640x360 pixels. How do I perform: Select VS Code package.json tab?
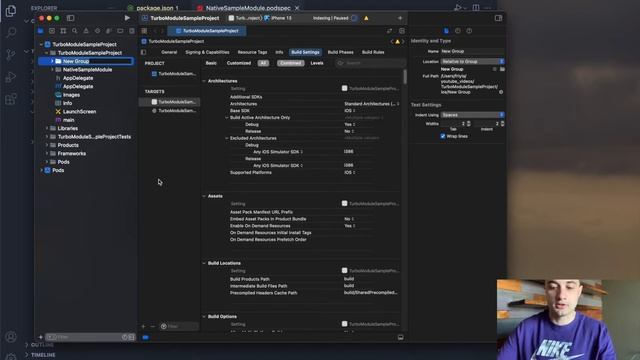(157, 8)
